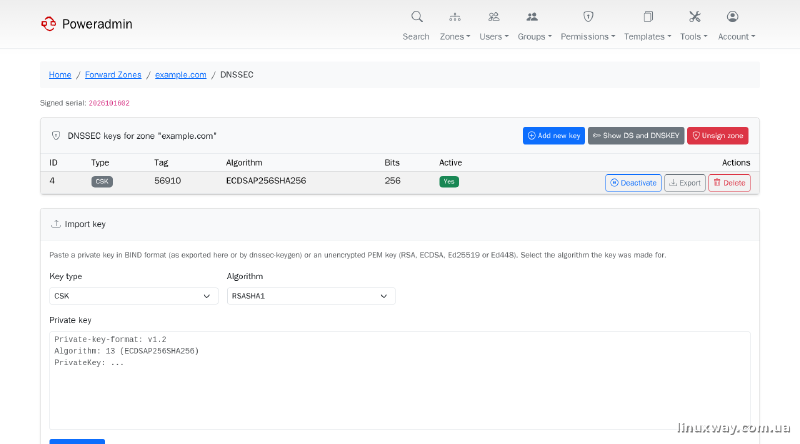The width and height of the screenshot is (800, 444).
Task: Open the Key type CSK dropdown
Action: click(134, 296)
